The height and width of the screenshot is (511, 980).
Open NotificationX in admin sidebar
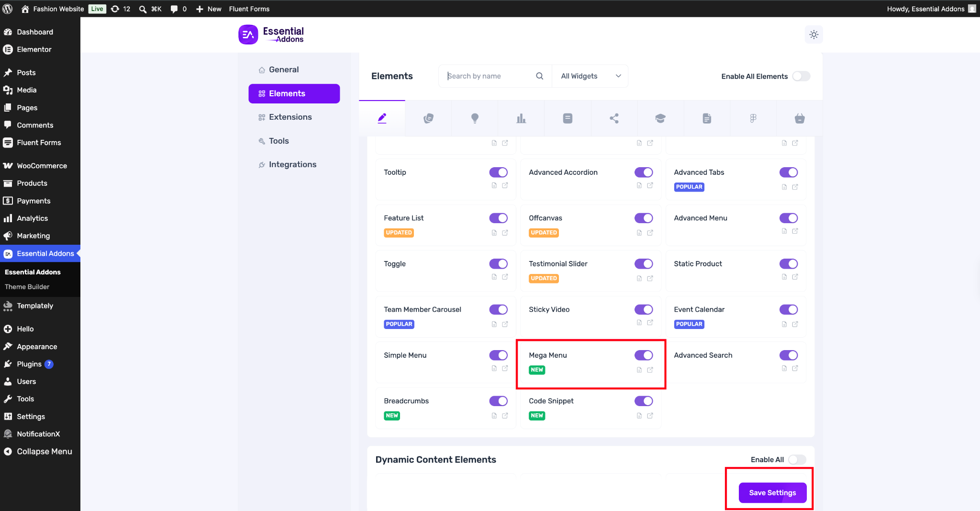pyautogui.click(x=40, y=434)
